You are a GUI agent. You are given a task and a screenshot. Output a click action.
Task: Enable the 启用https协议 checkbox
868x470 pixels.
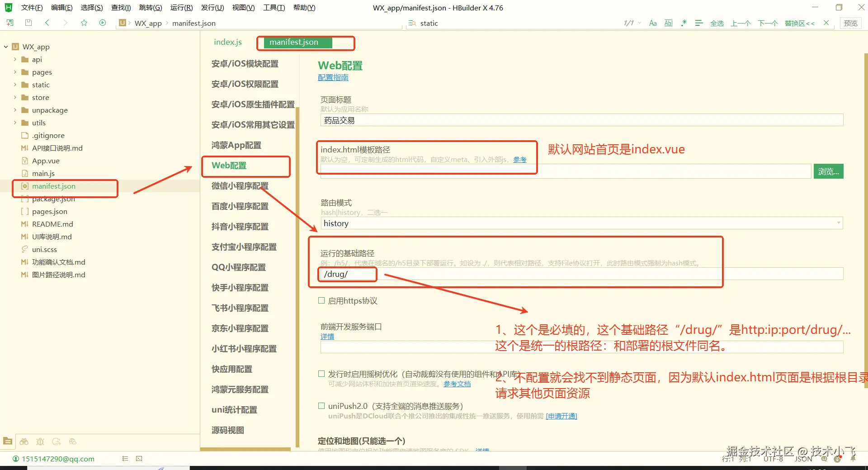pyautogui.click(x=321, y=300)
